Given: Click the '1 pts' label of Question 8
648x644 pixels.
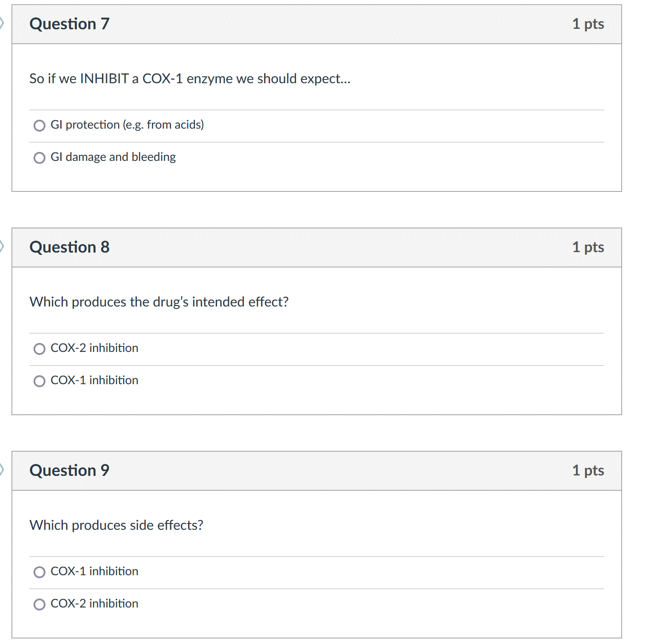Looking at the screenshot, I should pyautogui.click(x=588, y=247).
